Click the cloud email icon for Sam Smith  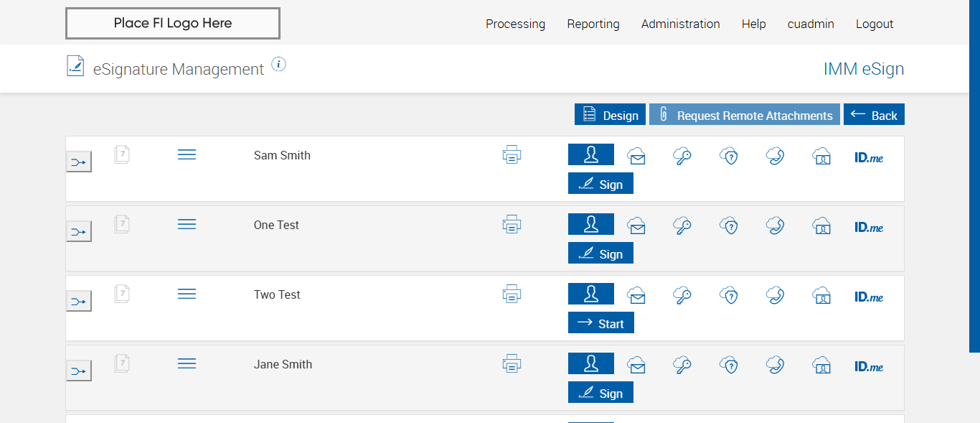point(636,156)
